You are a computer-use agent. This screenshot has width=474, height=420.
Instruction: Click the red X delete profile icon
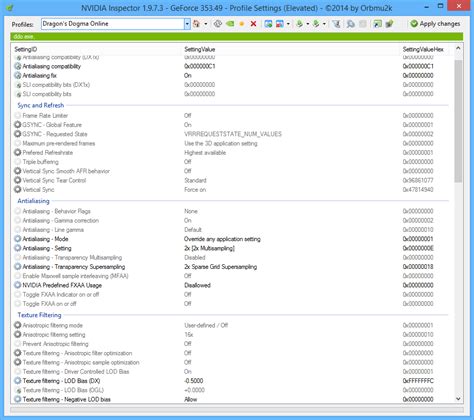(x=253, y=24)
